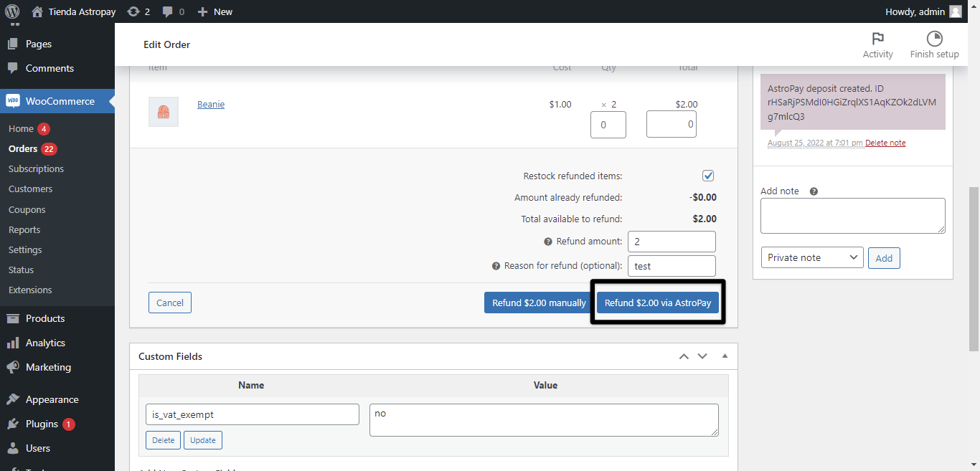Click the Comments icon in sidebar
This screenshot has width=980, height=471.
(13, 68)
